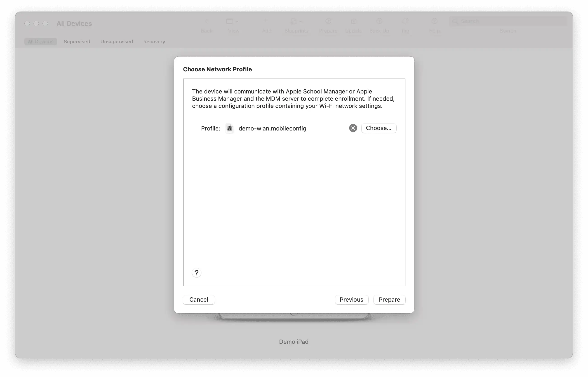
Task: Open the help question mark button
Action: coord(197,272)
